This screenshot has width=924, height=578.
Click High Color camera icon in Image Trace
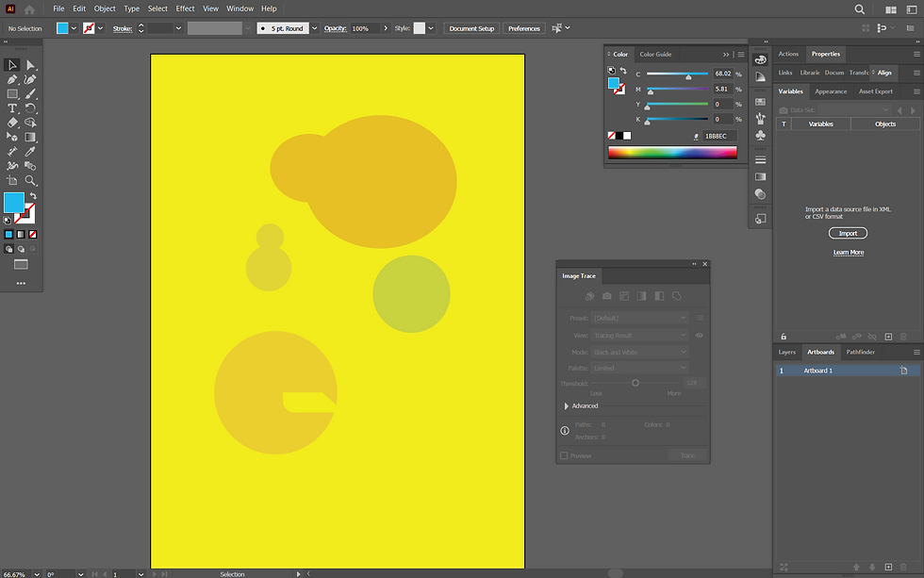tap(607, 296)
